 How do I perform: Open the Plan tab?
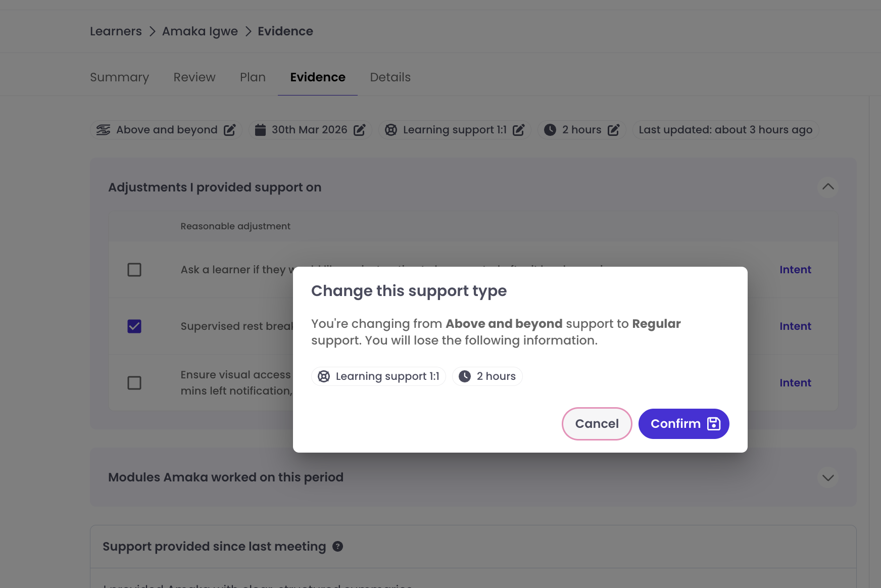click(x=253, y=77)
